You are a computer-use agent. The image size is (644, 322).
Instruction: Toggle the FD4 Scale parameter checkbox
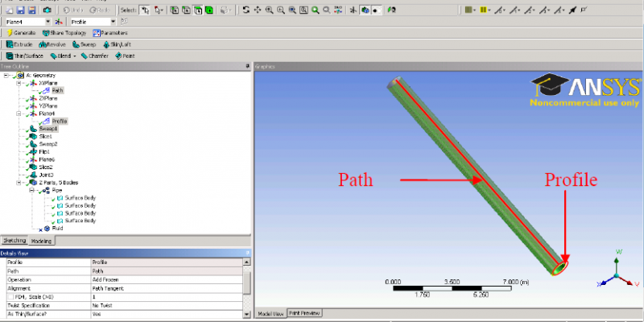(x=10, y=297)
